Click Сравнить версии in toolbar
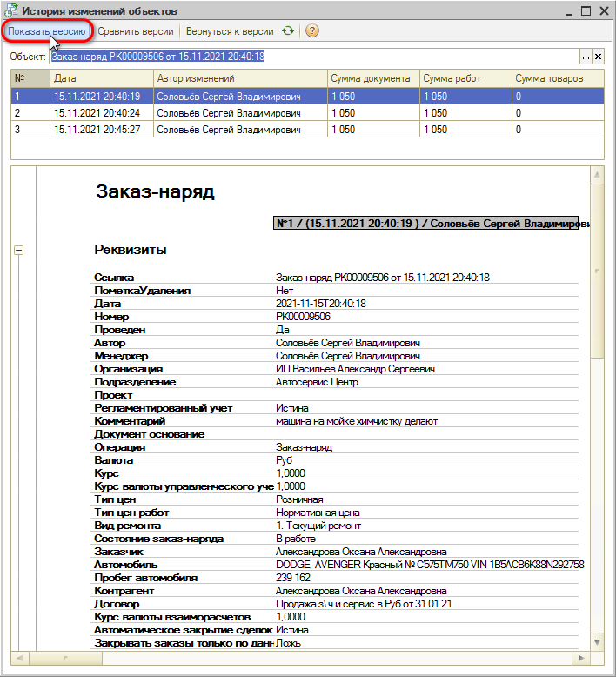Image resolution: width=616 pixels, height=677 pixels. pyautogui.click(x=137, y=31)
